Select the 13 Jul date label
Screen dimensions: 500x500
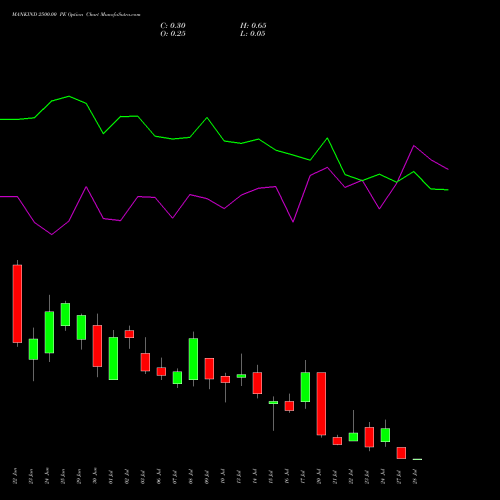pos(239,476)
